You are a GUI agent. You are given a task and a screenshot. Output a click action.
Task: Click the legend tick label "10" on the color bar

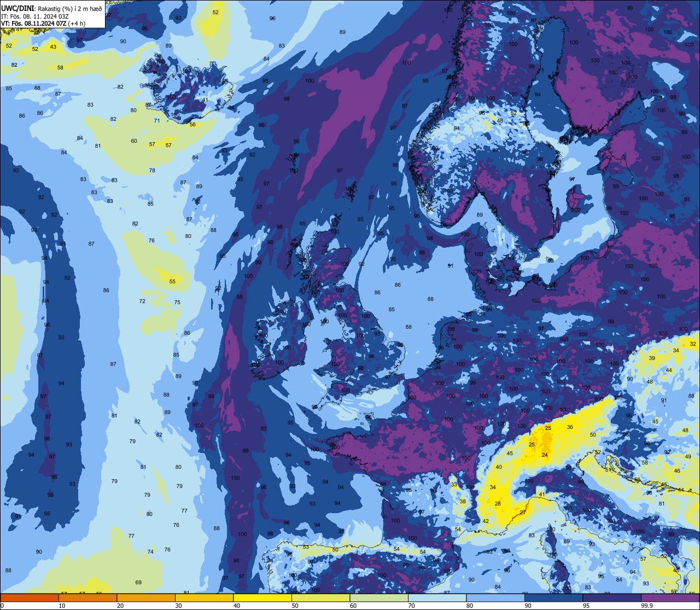[x=62, y=606]
